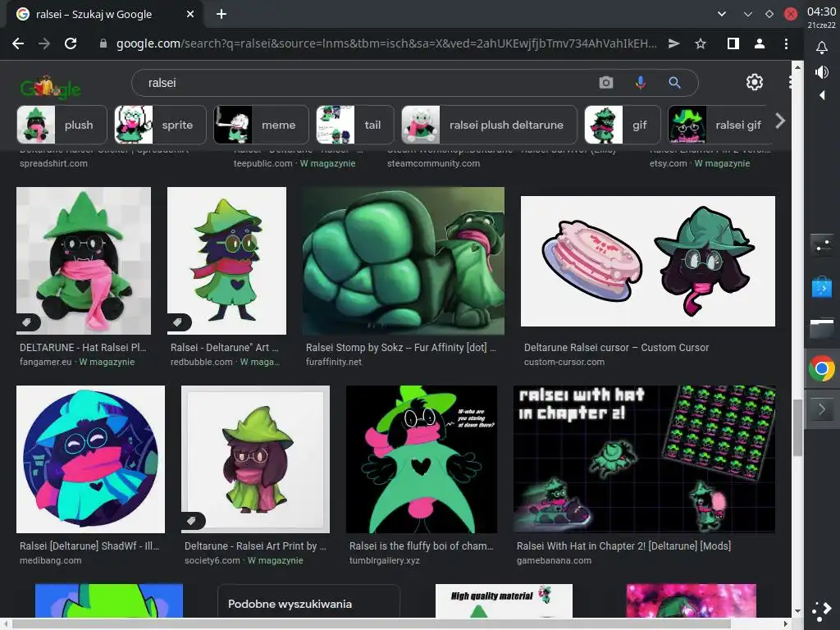Visit the gamebanana.com source link
Image resolution: width=840 pixels, height=630 pixels.
(x=554, y=560)
